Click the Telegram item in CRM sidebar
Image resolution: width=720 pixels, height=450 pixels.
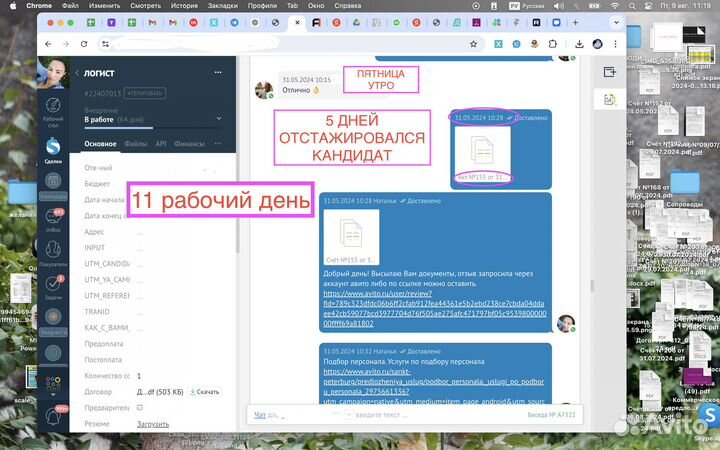(x=53, y=321)
